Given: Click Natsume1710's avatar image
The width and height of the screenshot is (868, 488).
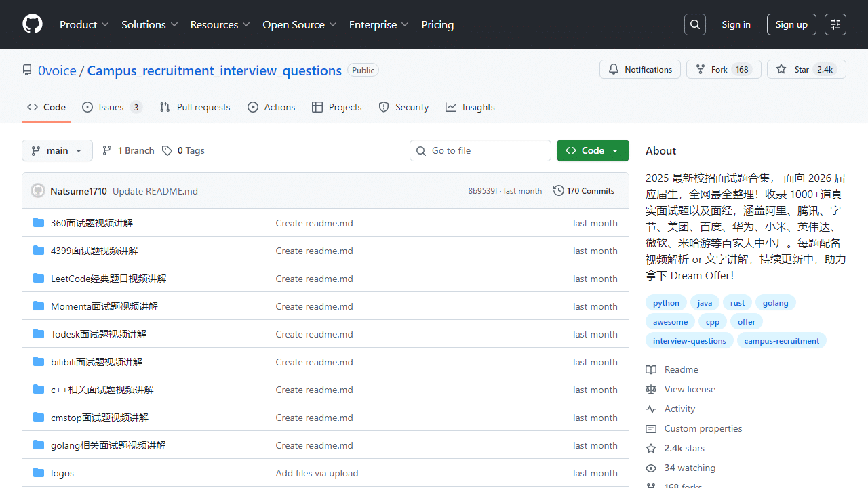Looking at the screenshot, I should (38, 191).
